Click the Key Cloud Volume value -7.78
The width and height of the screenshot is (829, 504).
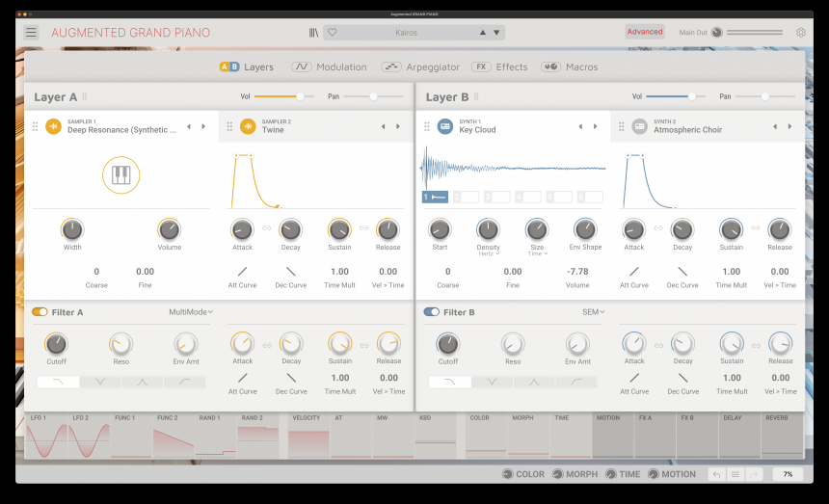pyautogui.click(x=577, y=272)
